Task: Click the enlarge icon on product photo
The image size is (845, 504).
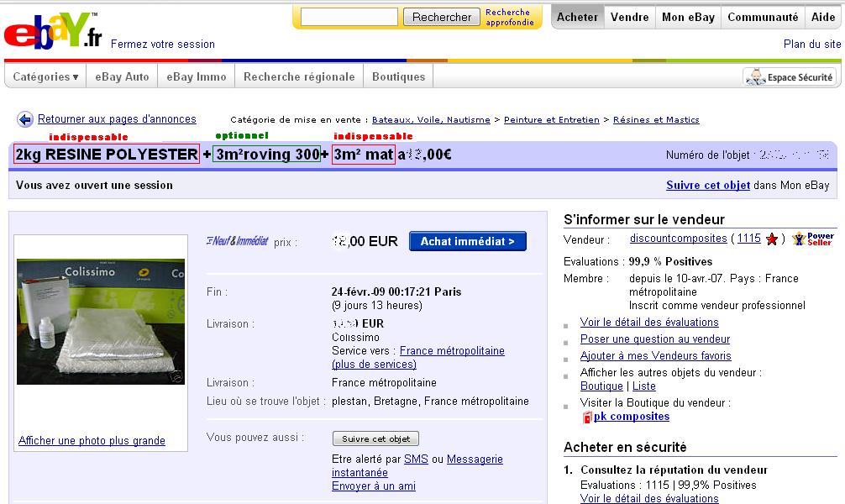Action: click(x=176, y=377)
